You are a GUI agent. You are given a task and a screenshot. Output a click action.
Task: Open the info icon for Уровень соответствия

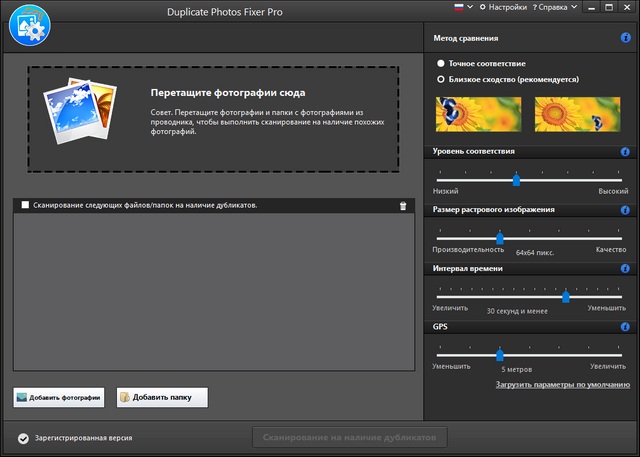coord(625,152)
